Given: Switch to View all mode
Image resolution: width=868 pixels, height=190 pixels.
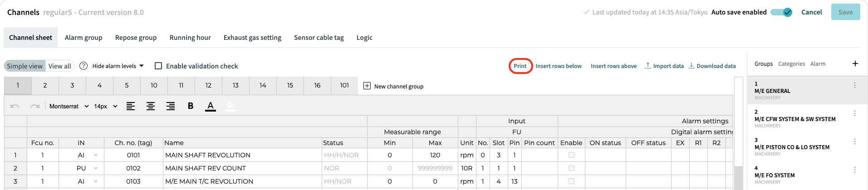Looking at the screenshot, I should click(60, 66).
